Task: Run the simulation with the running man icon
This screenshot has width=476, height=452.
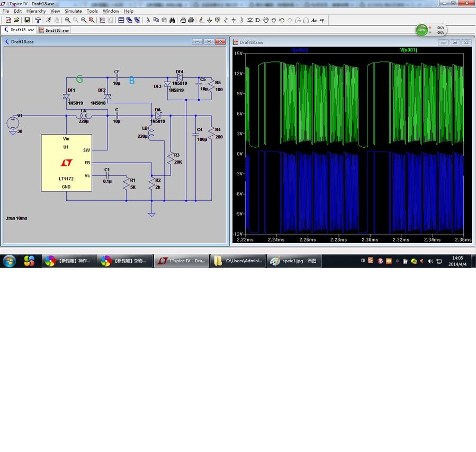Action: coord(49,20)
